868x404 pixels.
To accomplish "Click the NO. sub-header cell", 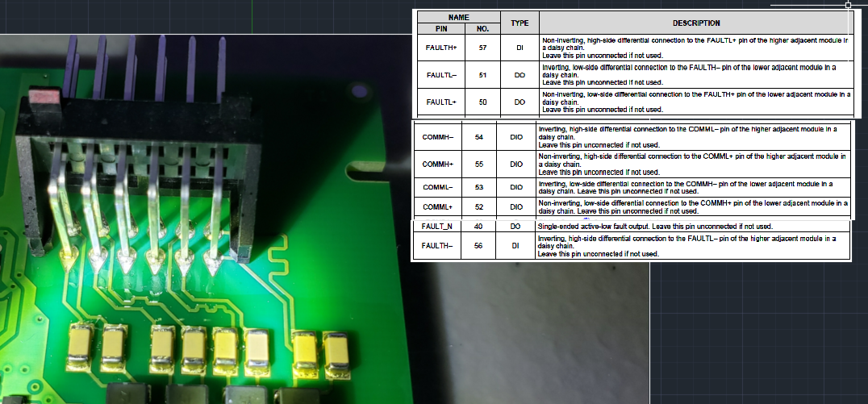I will [x=482, y=28].
